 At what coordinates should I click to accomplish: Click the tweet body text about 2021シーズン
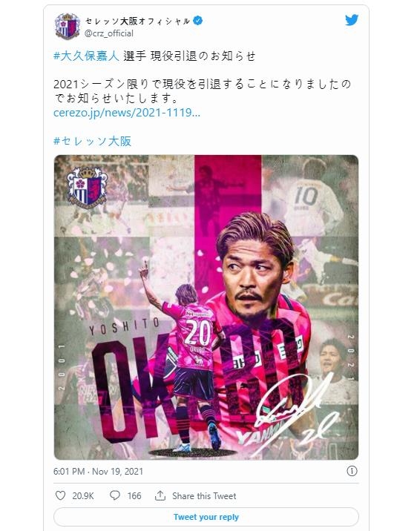tap(202, 90)
